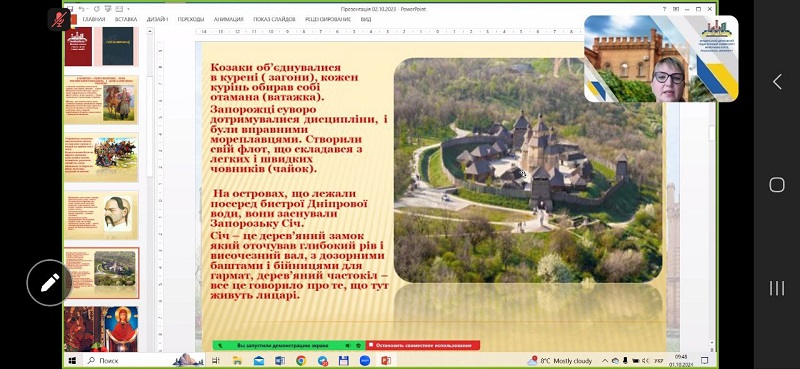Click the slide thumbnail pane scrollbar
Viewport: 800px width, 369px height.
point(151,189)
